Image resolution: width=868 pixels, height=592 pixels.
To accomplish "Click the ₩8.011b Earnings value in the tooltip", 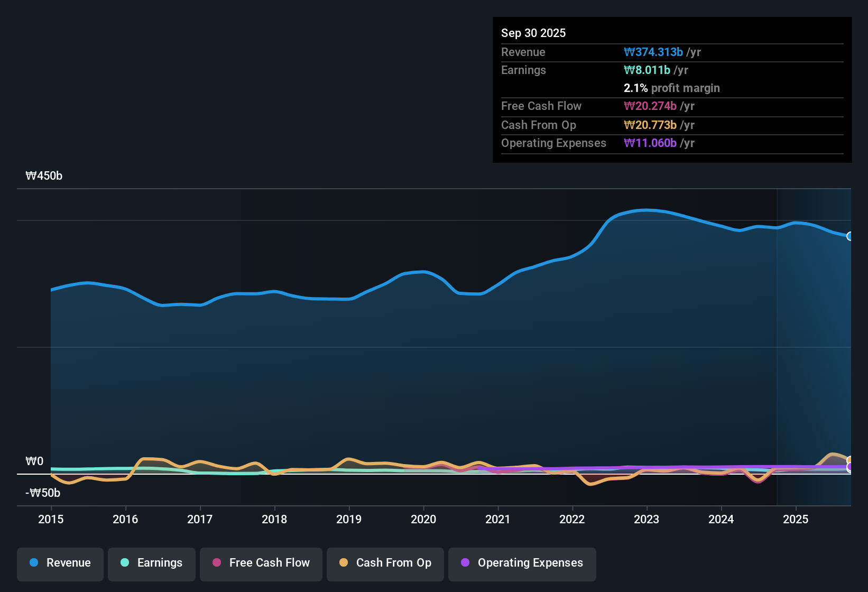I will pos(647,70).
